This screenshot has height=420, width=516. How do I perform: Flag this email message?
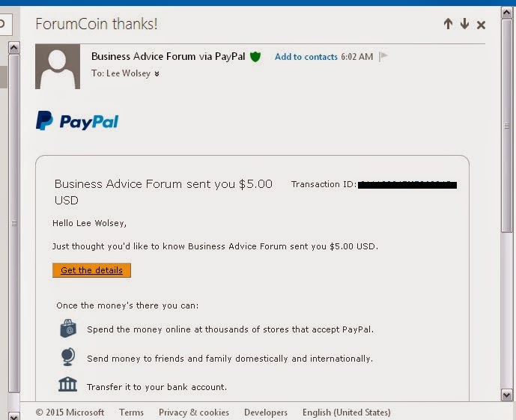point(383,57)
